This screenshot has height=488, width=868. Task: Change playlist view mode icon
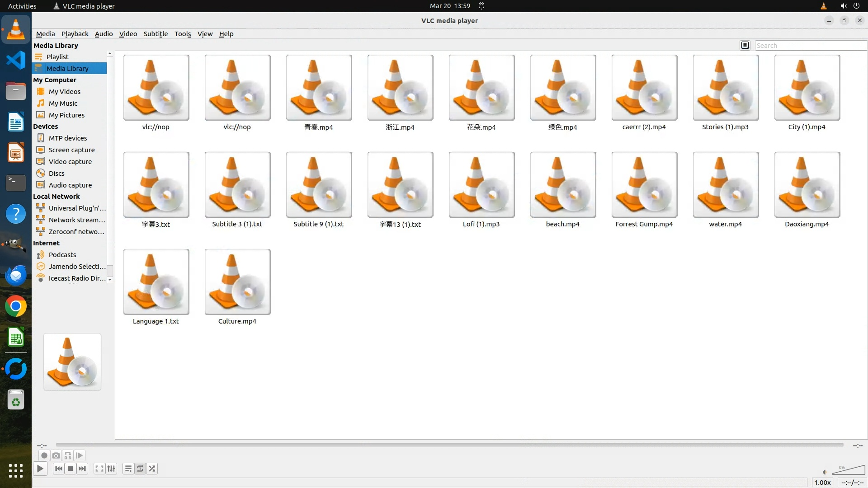point(745,45)
